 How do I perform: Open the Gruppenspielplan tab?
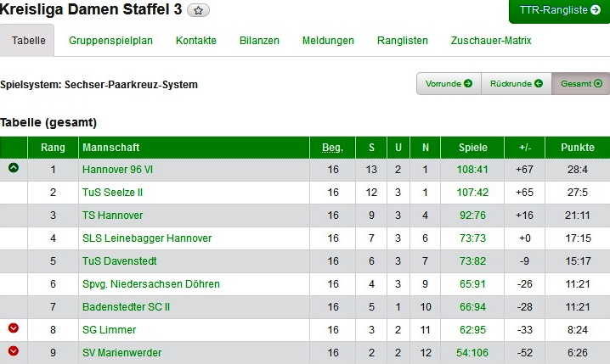point(111,41)
